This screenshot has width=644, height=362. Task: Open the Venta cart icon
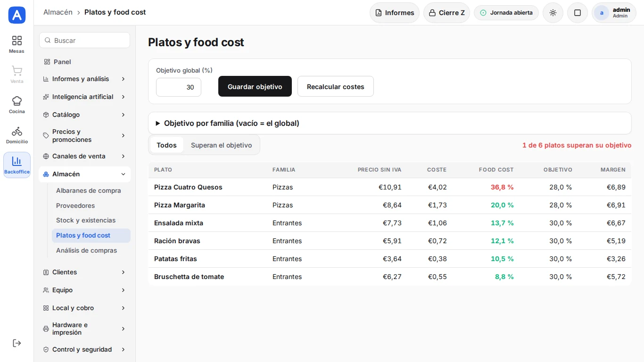pos(17,71)
